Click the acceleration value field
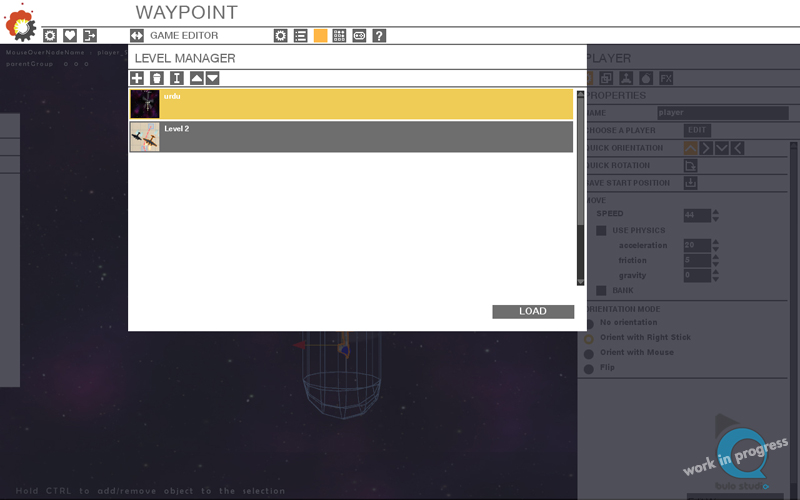800x500 pixels. (697, 245)
